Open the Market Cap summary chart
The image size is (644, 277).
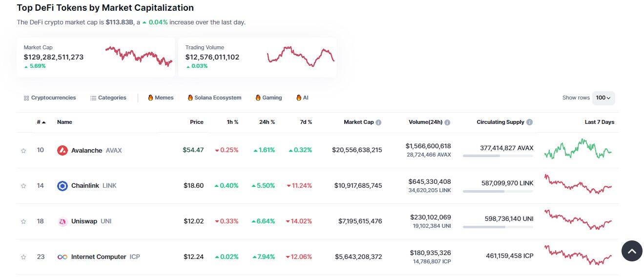coord(139,56)
